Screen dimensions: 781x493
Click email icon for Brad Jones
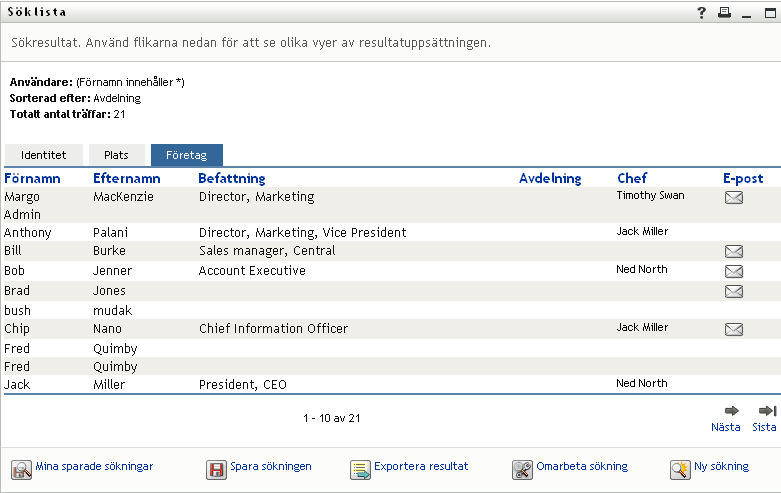click(x=734, y=291)
